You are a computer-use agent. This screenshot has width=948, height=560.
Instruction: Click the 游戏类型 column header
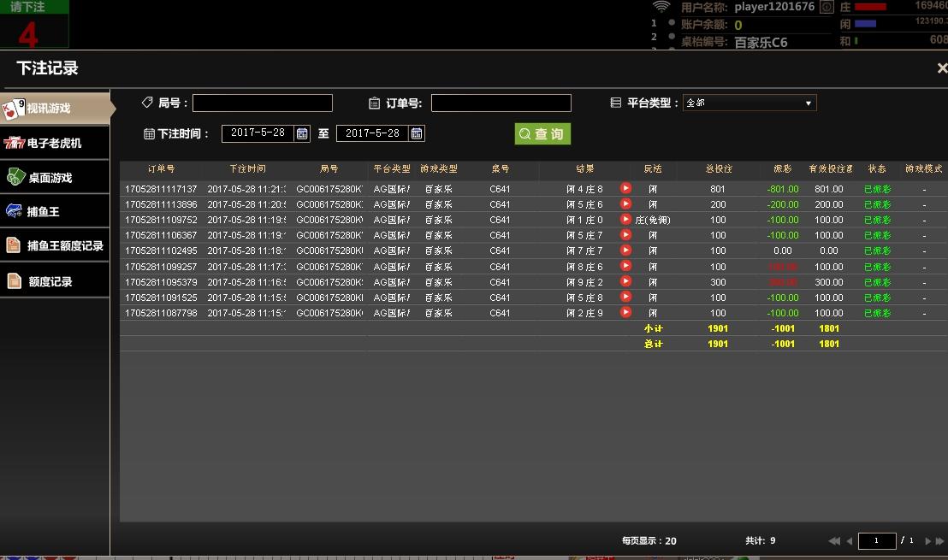pos(439,168)
